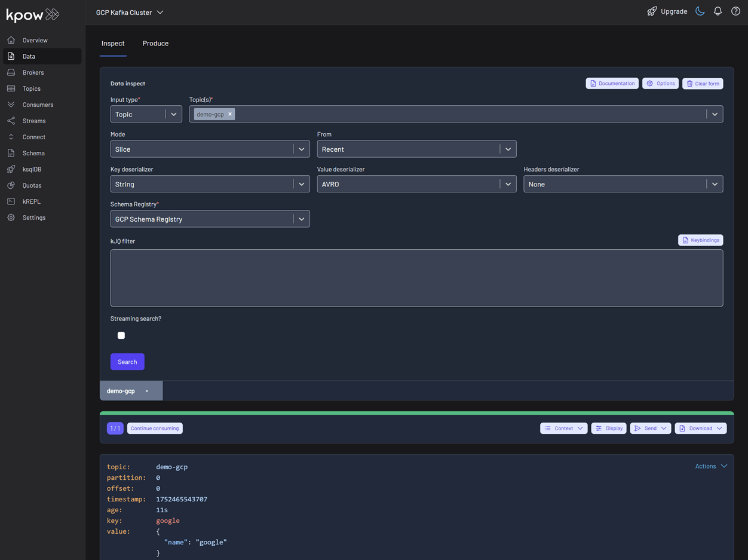The width and height of the screenshot is (748, 560).
Task: Open Settings from the sidebar
Action: pyautogui.click(x=33, y=218)
